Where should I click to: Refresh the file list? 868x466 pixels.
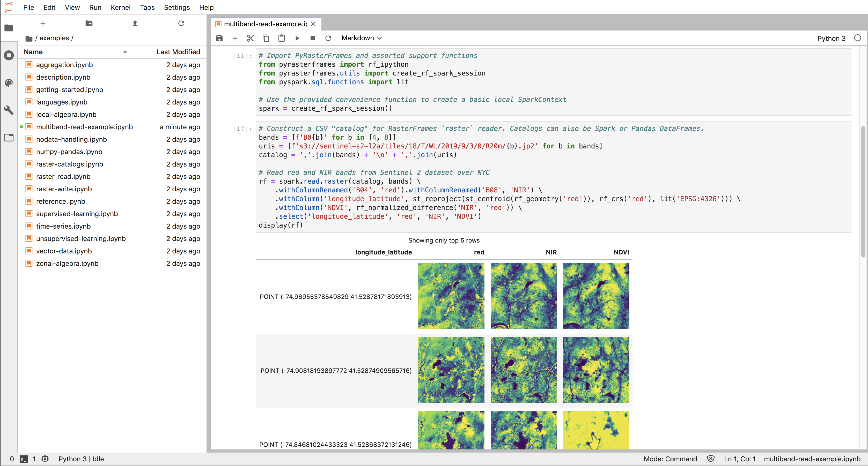(181, 23)
